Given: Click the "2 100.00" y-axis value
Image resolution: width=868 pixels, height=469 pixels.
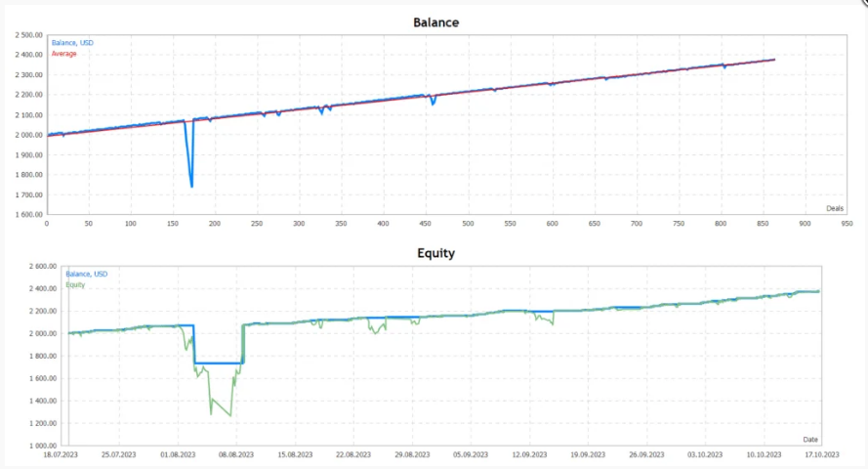Looking at the screenshot, I should (29, 115).
